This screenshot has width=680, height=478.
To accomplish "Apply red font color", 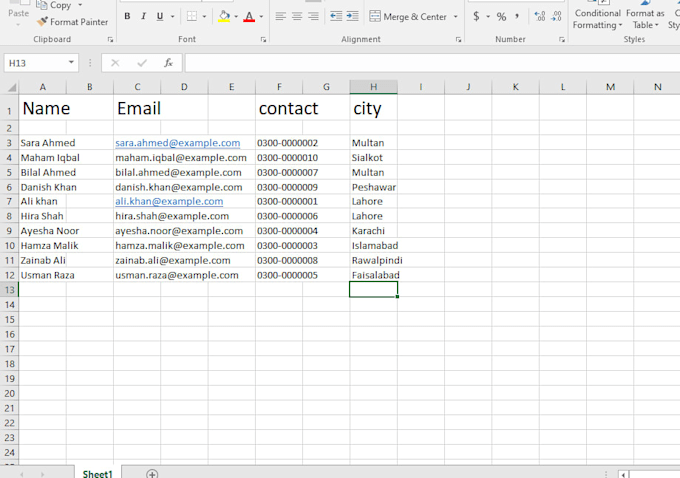I will coord(249,16).
